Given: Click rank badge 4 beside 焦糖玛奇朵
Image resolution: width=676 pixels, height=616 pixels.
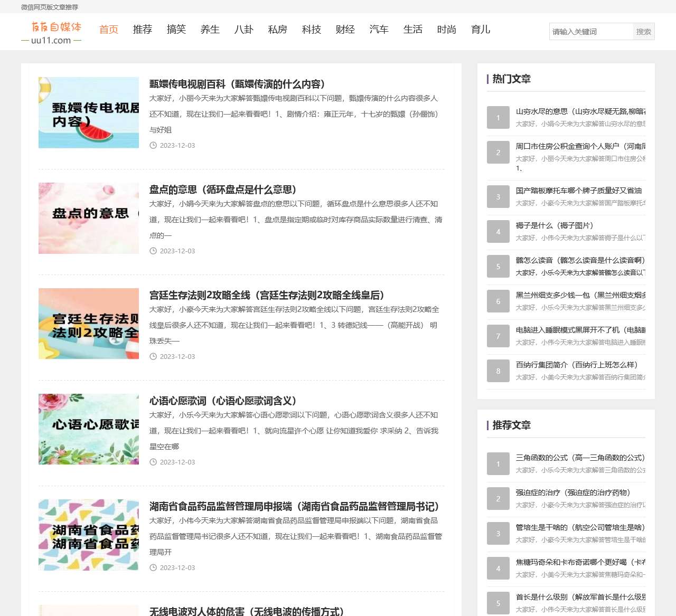Looking at the screenshot, I should (x=498, y=568).
